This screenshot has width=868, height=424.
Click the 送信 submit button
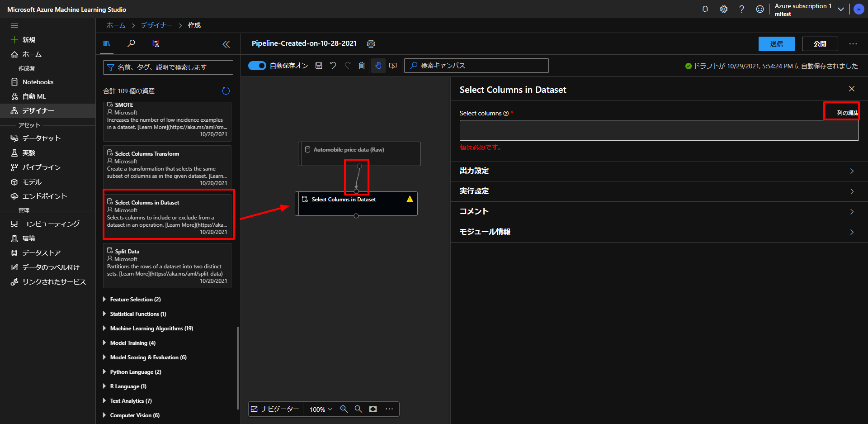coord(776,44)
